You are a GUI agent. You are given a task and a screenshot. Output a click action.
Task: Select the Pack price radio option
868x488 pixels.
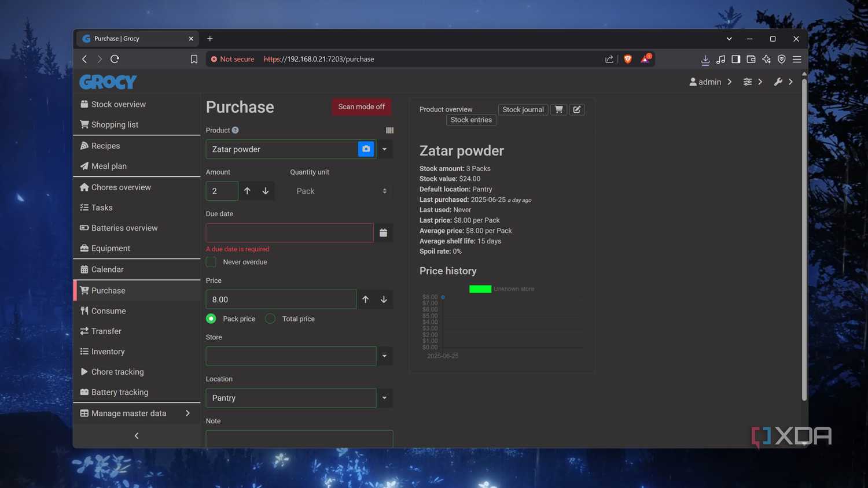(x=211, y=319)
